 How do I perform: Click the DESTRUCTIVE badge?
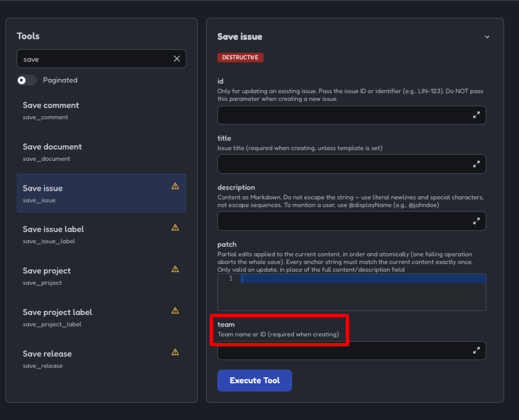pyautogui.click(x=240, y=57)
